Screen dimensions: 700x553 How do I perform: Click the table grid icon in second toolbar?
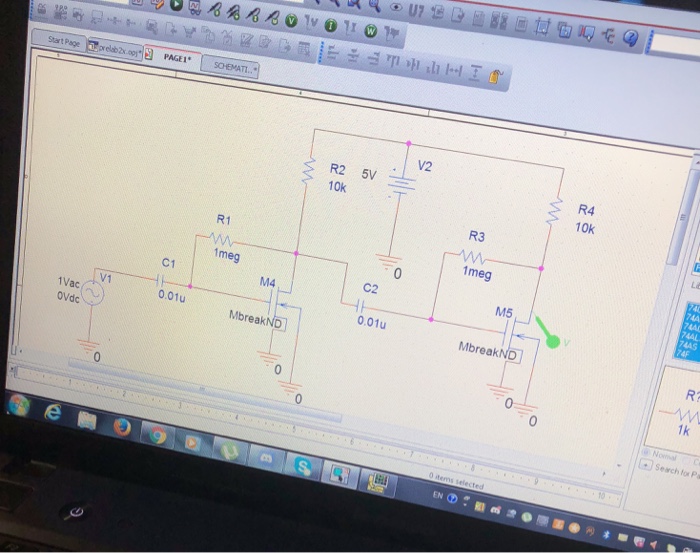click(x=304, y=48)
